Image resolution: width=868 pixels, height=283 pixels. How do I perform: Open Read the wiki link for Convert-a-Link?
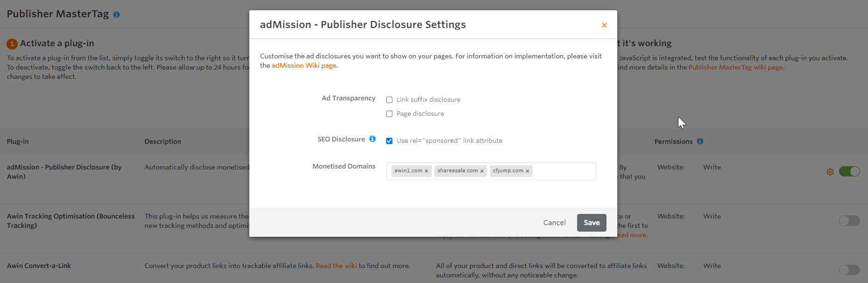pos(336,266)
